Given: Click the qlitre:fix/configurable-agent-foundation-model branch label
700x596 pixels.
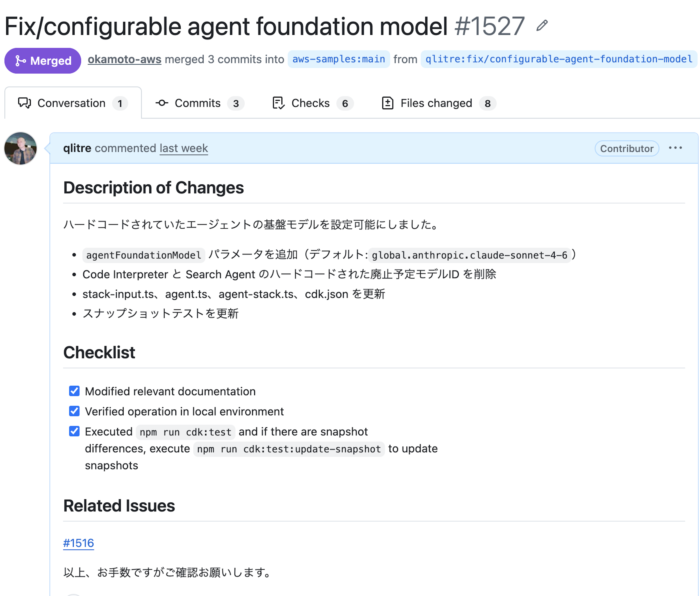Looking at the screenshot, I should click(559, 59).
